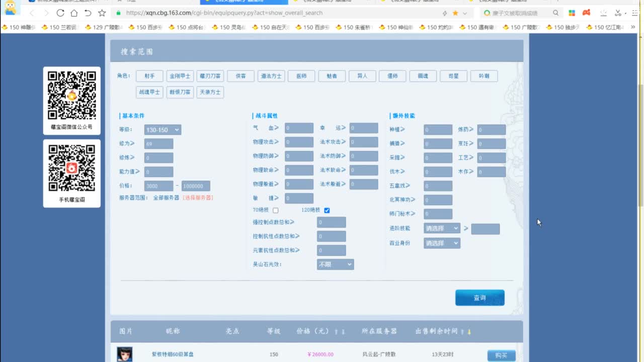Sort remaining sale time descending arrow
Screen dimensions: 644x362
[469, 332]
